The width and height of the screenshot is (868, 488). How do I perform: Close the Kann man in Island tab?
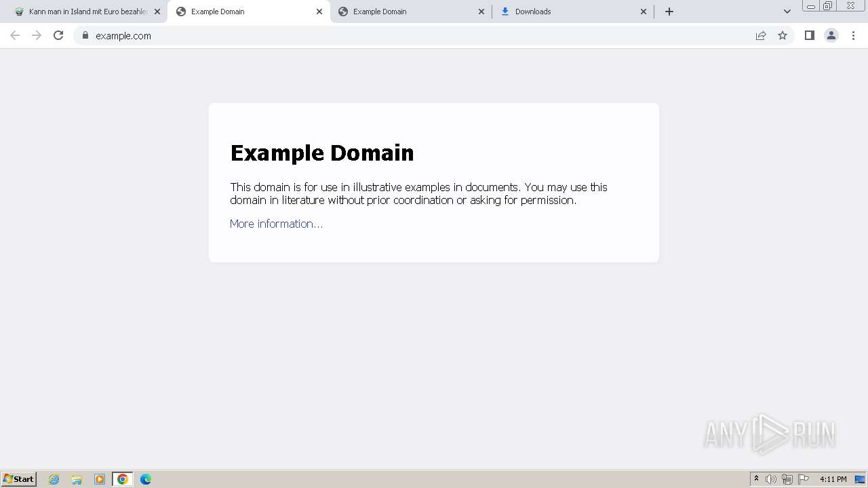[157, 12]
